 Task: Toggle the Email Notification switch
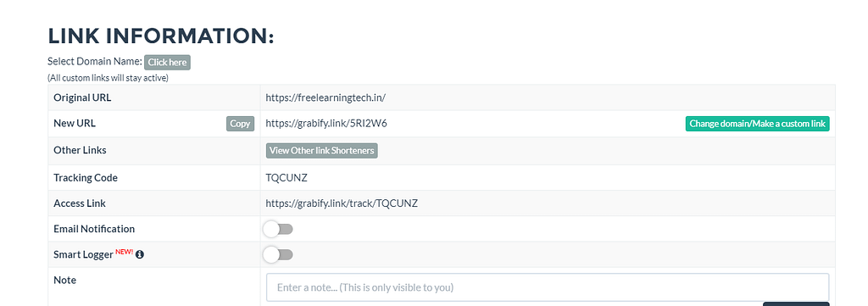click(278, 229)
